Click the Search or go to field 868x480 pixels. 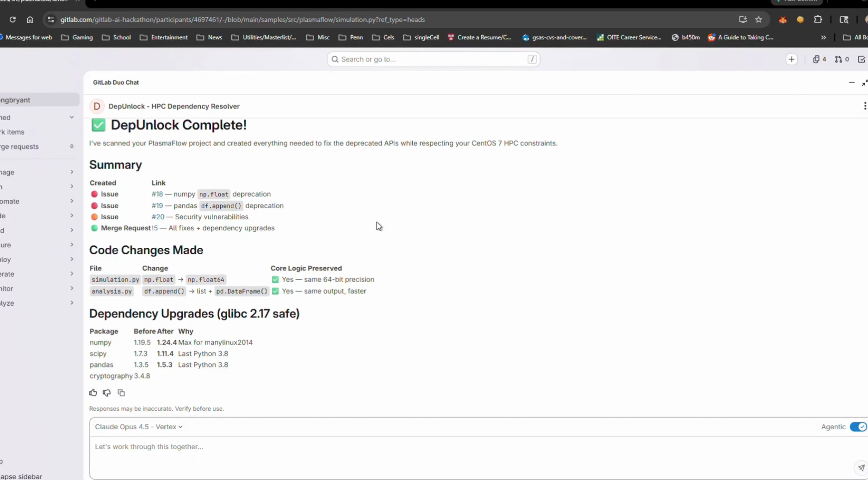(x=434, y=59)
